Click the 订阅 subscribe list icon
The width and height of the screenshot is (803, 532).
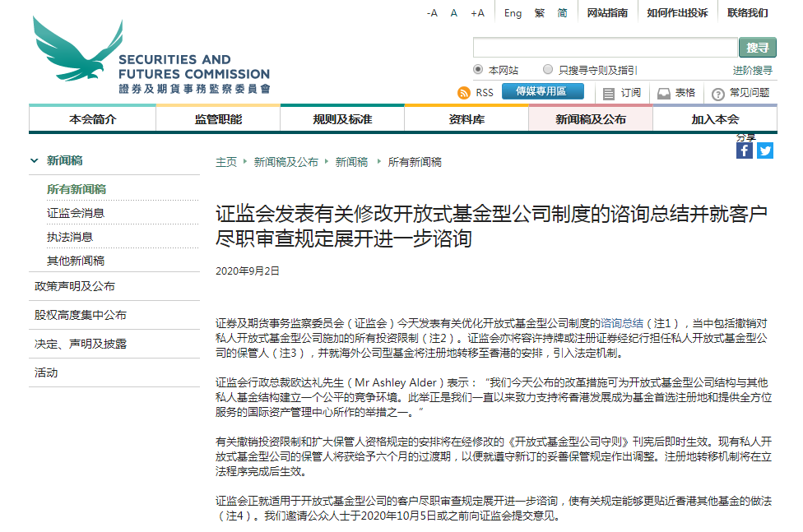[608, 94]
